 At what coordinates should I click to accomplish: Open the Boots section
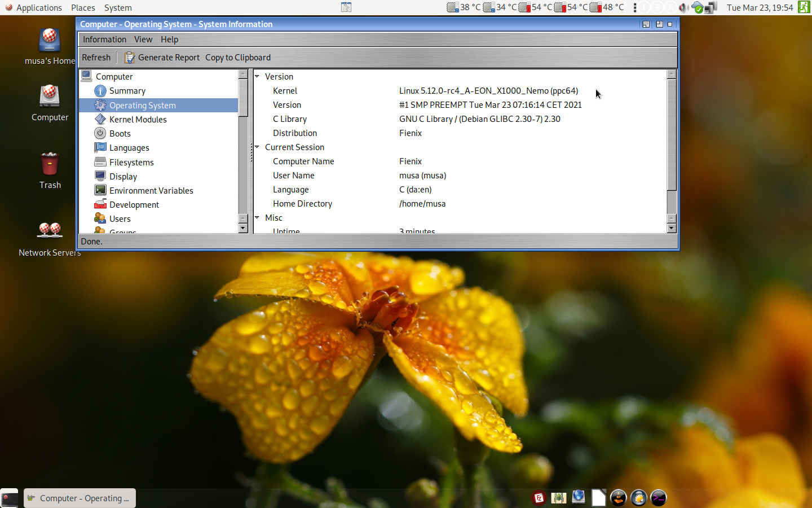click(120, 134)
